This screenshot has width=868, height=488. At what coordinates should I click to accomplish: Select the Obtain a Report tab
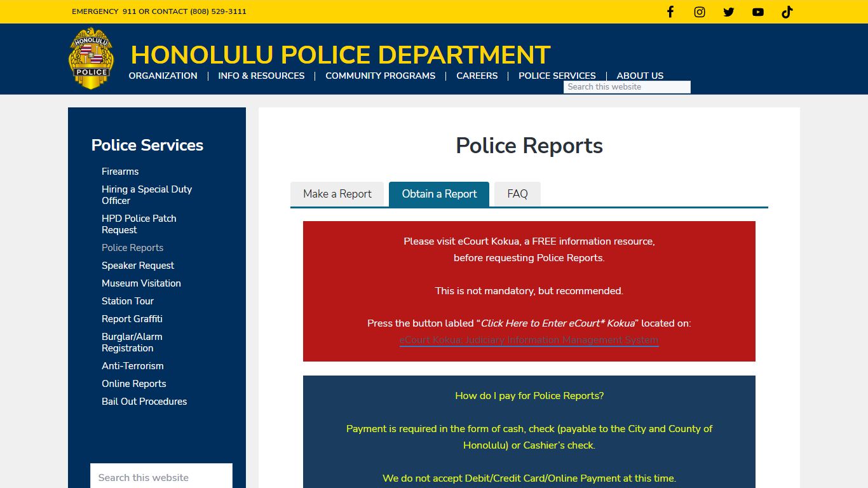(x=439, y=194)
